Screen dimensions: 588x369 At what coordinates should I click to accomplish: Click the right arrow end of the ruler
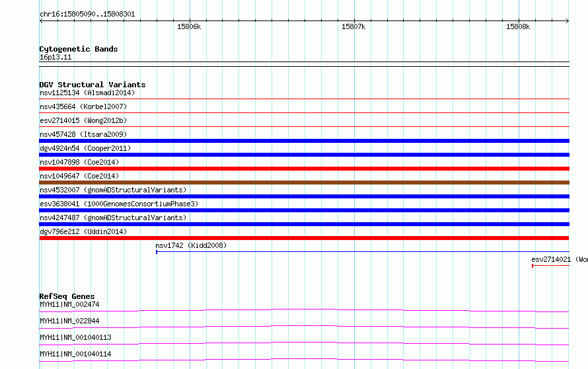coord(568,21)
